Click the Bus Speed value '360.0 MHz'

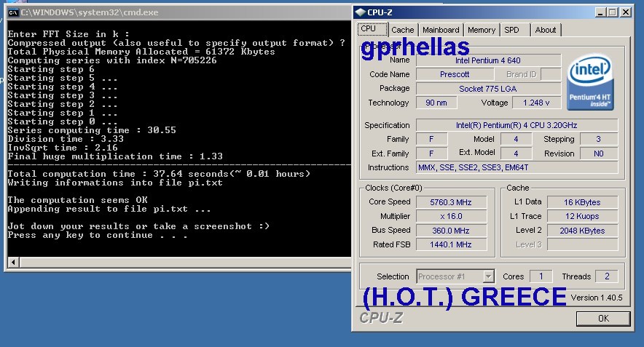[x=451, y=231]
